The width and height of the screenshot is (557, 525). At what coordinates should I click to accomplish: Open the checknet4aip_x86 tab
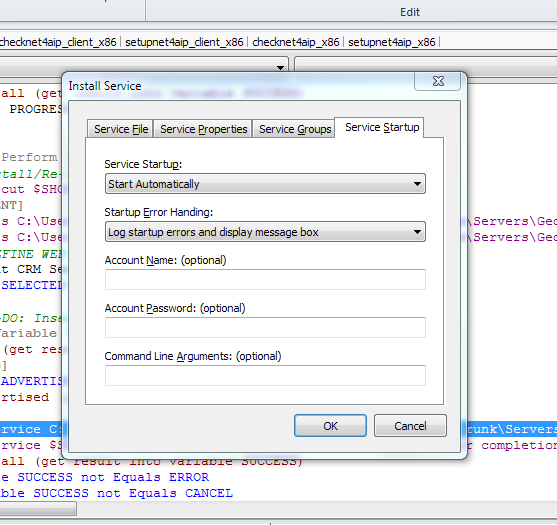tap(296, 42)
